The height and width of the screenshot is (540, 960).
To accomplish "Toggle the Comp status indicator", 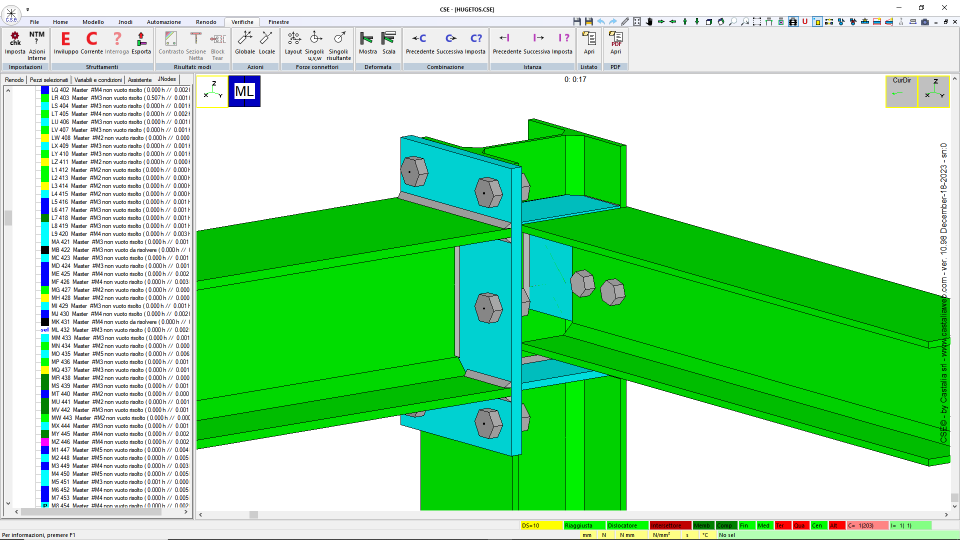I will (725, 525).
